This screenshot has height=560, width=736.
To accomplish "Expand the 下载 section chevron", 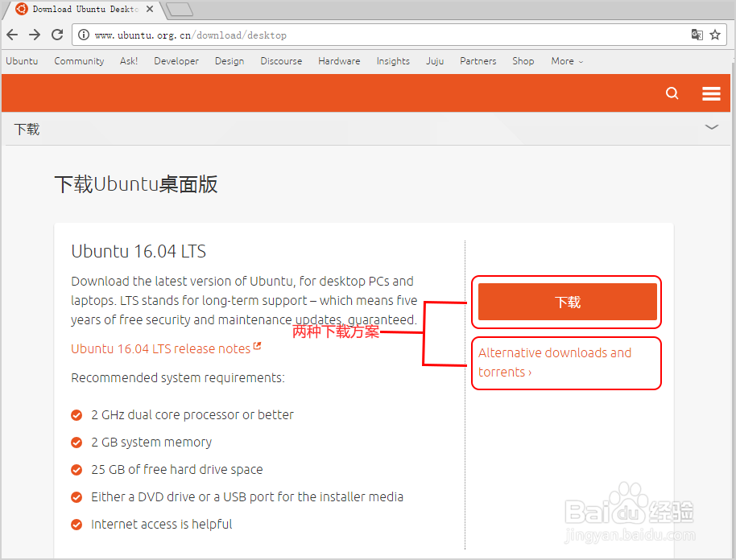I will click(712, 127).
